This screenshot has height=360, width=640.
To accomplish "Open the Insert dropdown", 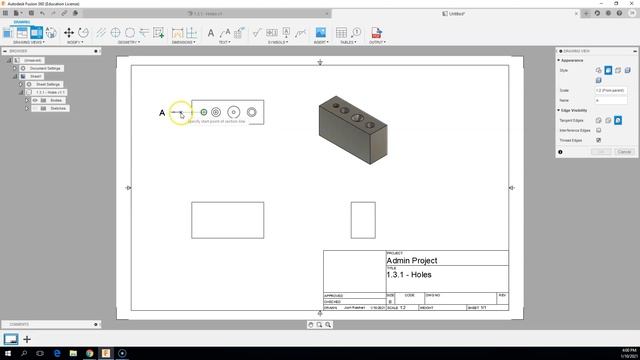I will click(321, 42).
